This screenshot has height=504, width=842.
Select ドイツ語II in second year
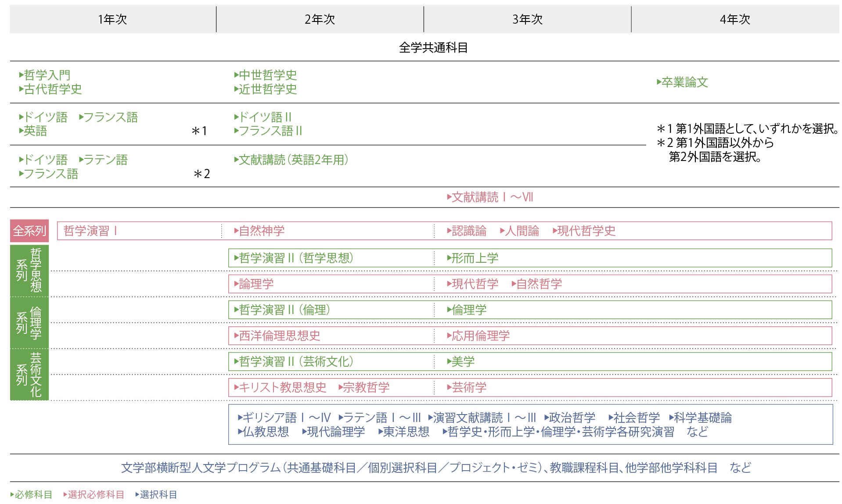pyautogui.click(x=263, y=117)
